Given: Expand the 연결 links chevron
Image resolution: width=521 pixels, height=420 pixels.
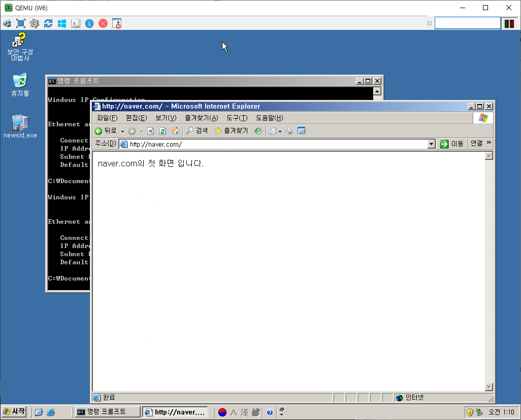Looking at the screenshot, I should (489, 143).
